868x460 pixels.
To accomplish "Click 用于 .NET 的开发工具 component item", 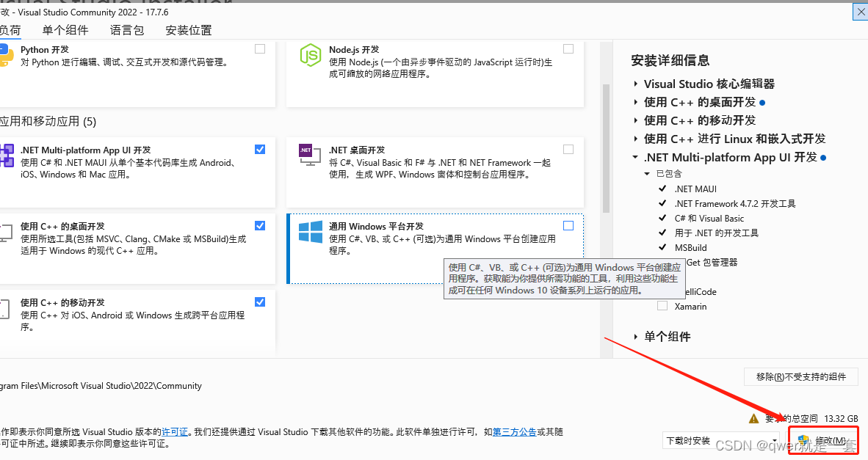I will 716,233.
